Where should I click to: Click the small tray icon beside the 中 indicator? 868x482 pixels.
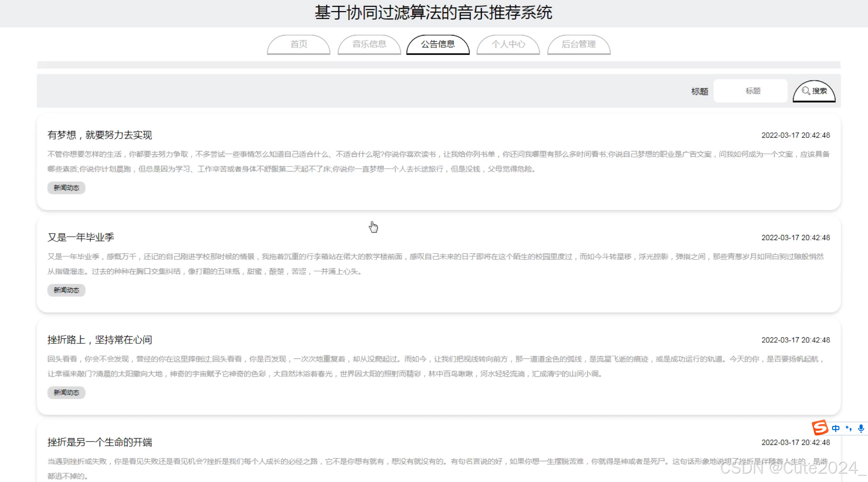click(x=848, y=428)
